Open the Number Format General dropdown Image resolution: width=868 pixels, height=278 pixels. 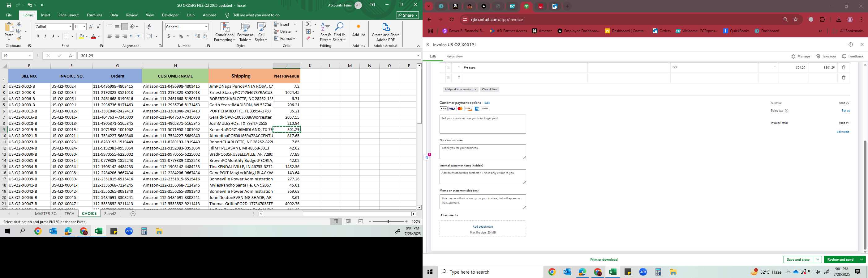(206, 27)
